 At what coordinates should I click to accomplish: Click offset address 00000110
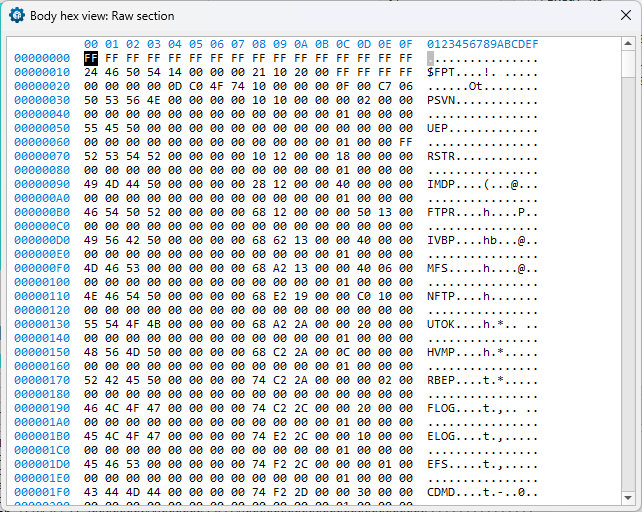[x=42, y=296]
